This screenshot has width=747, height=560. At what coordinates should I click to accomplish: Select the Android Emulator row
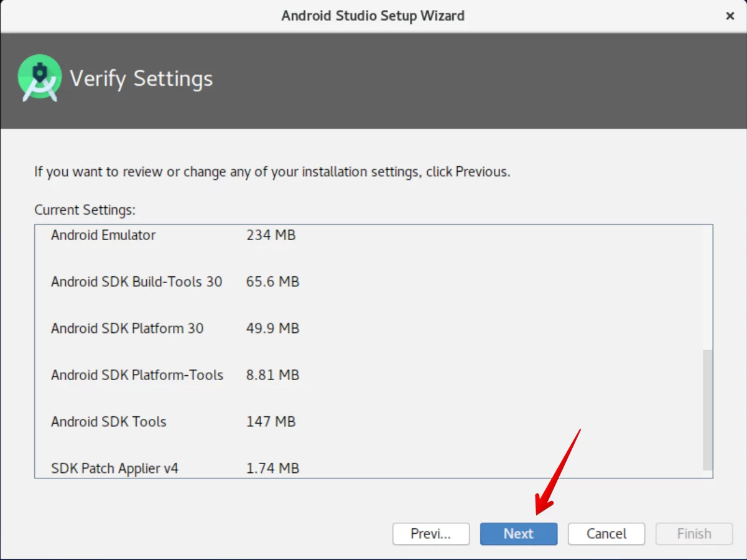click(x=103, y=235)
